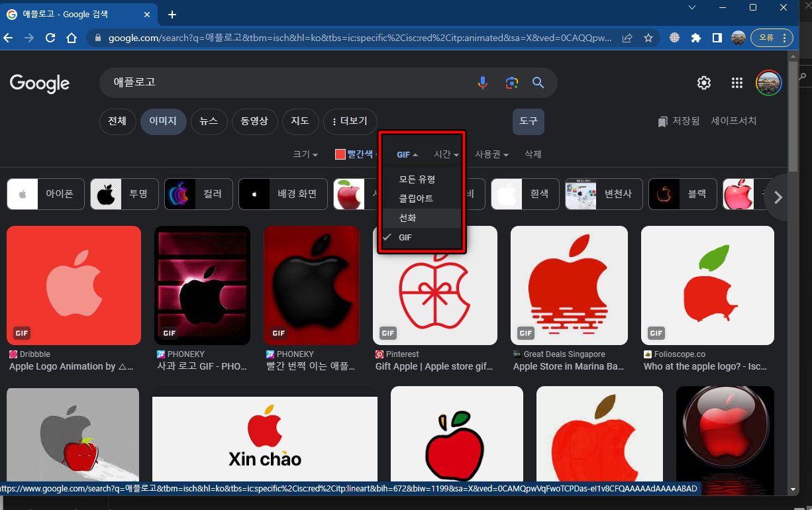Expand the 사용권 usage rights filter
The width and height of the screenshot is (812, 510).
pos(491,154)
